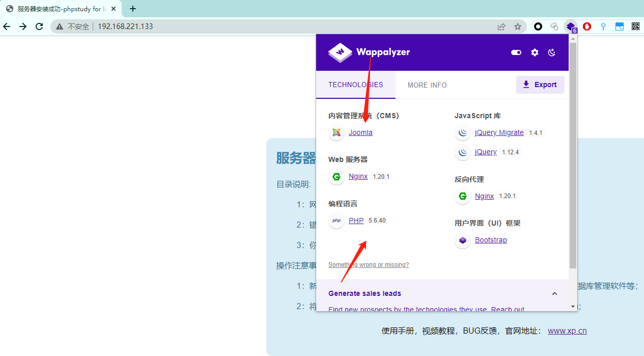Click the PHP logo icon
The image size is (644, 356).
[336, 221]
